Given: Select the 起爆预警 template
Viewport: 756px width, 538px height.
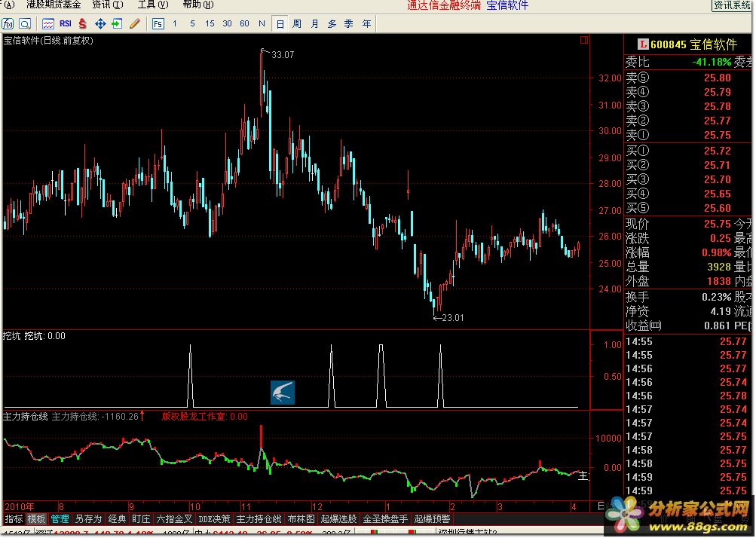Looking at the screenshot, I should pyautogui.click(x=432, y=519).
